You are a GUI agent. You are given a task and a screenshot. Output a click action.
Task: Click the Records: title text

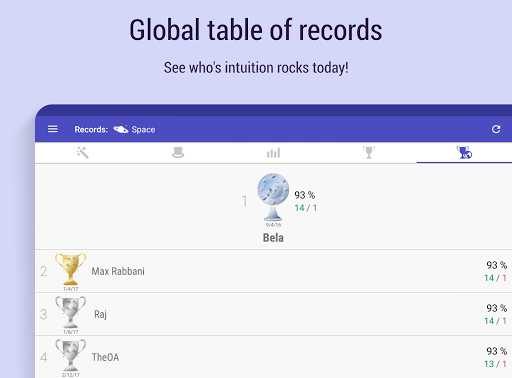pyautogui.click(x=91, y=129)
